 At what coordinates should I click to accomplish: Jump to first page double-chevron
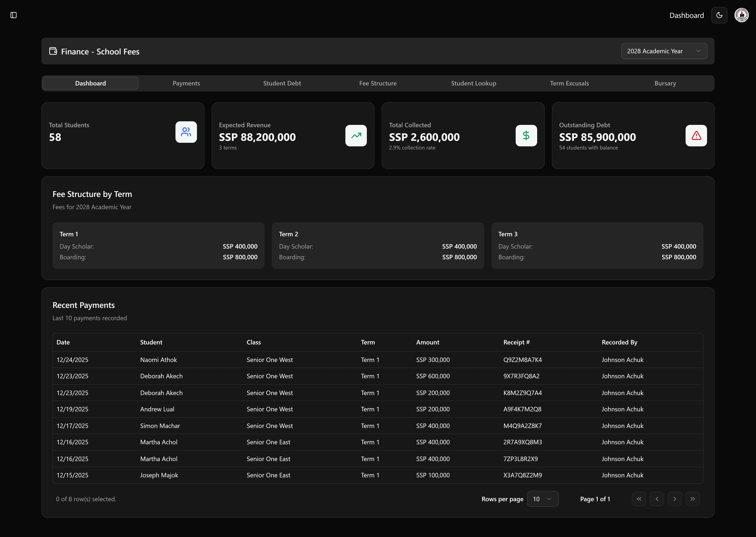tap(639, 499)
